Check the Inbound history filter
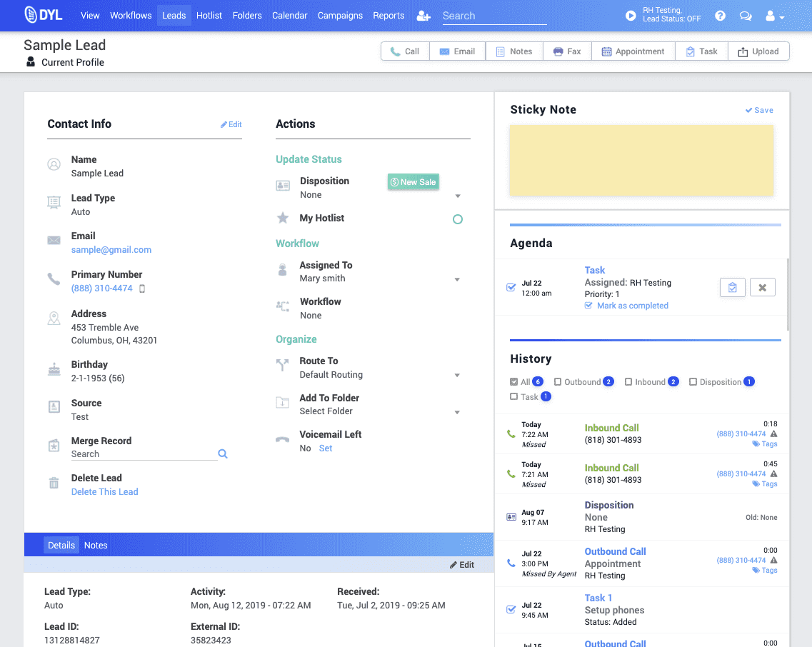Viewport: 812px width, 647px height. coord(628,382)
